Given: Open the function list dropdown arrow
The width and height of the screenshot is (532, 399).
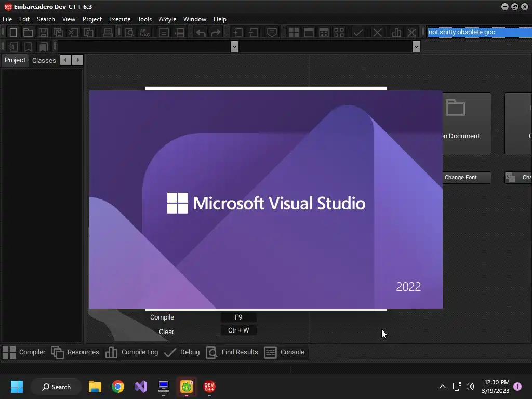Looking at the screenshot, I should click(x=416, y=46).
